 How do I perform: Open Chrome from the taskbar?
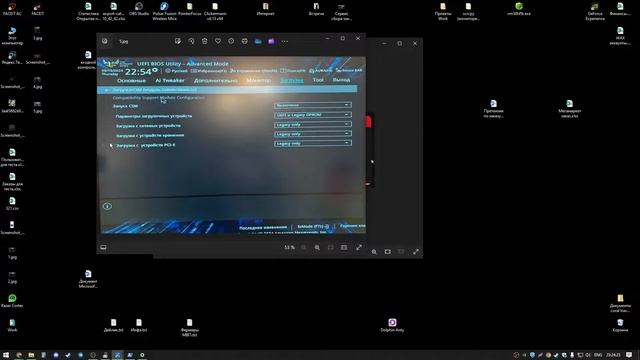pyautogui.click(x=19, y=355)
